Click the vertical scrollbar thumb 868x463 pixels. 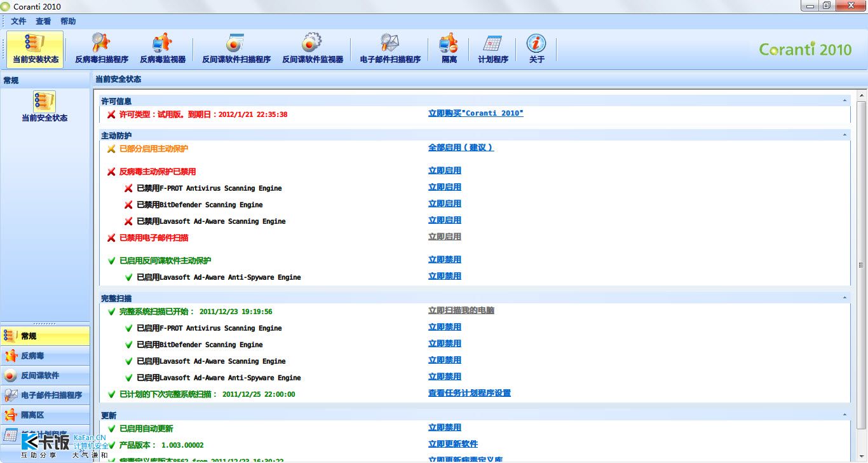862,265
